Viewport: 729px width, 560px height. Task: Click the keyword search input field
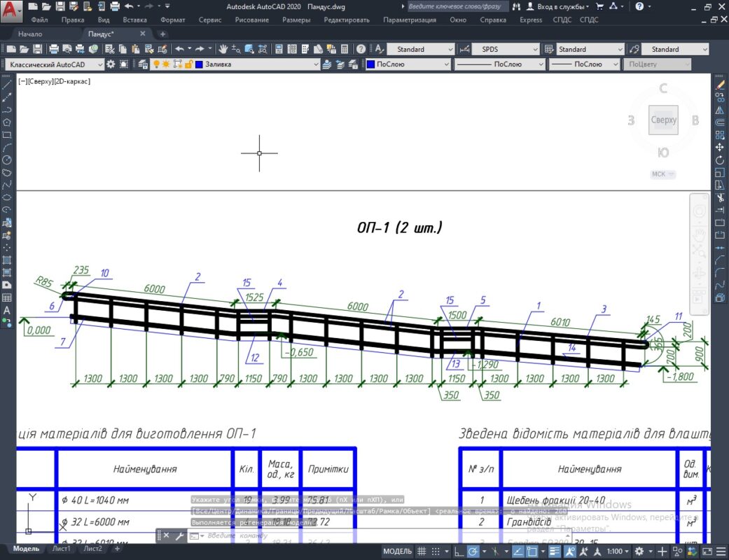tap(457, 6)
